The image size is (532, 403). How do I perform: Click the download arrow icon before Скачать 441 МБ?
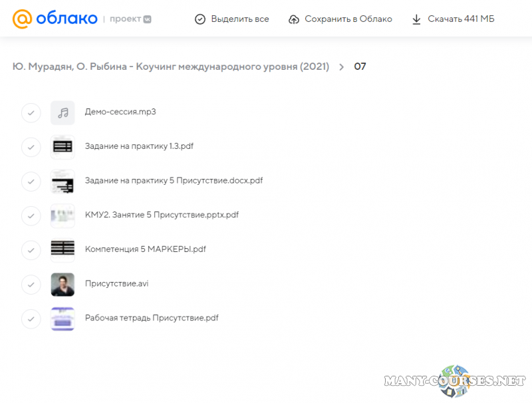(416, 19)
